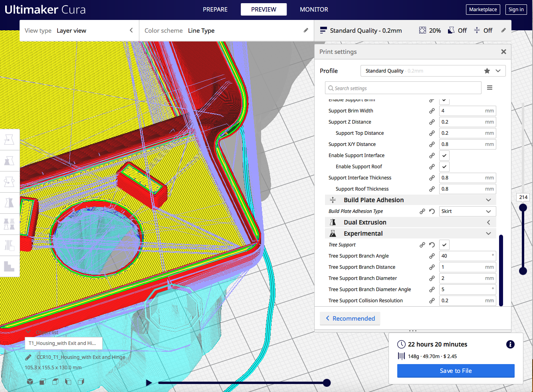
Task: Click the layer number 214 field
Action: click(523, 197)
